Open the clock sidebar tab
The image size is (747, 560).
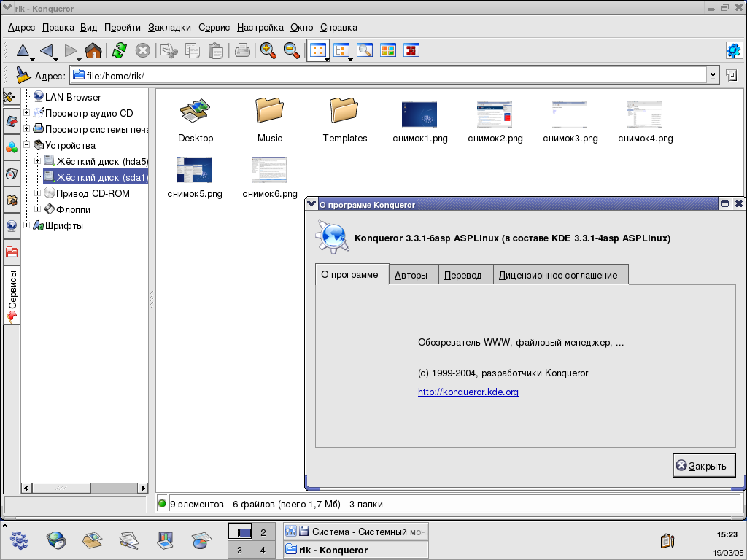click(x=12, y=174)
